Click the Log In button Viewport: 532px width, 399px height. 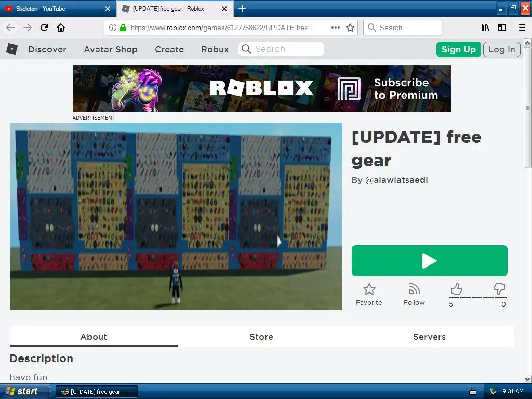coord(501,49)
